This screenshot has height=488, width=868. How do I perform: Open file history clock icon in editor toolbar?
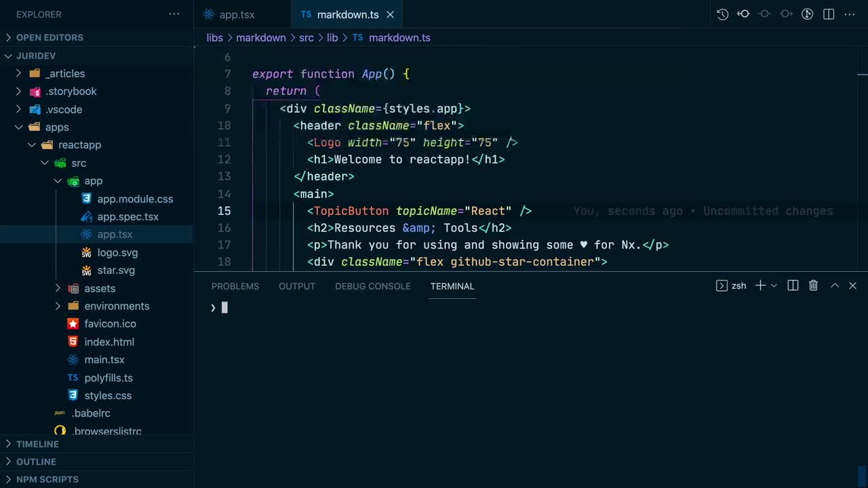[x=722, y=14]
